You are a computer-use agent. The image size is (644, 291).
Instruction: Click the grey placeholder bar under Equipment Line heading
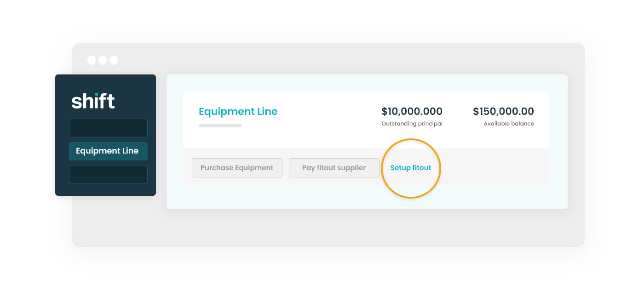coord(220,125)
